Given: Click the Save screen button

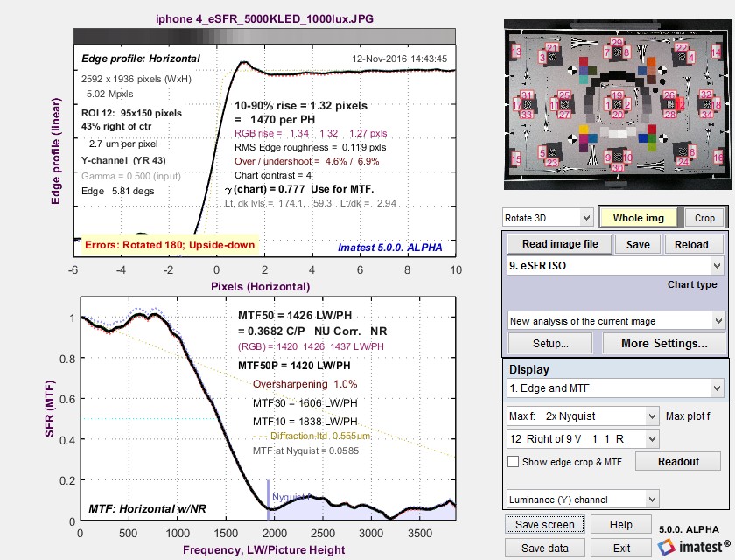Looking at the screenshot, I should click(x=544, y=524).
